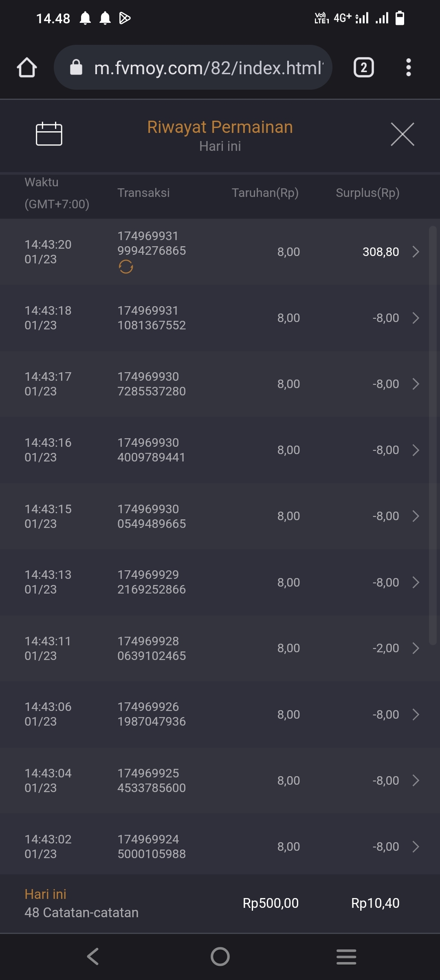The image size is (440, 980).
Task: Tap the Hari ini summary label
Action: pyautogui.click(x=46, y=894)
